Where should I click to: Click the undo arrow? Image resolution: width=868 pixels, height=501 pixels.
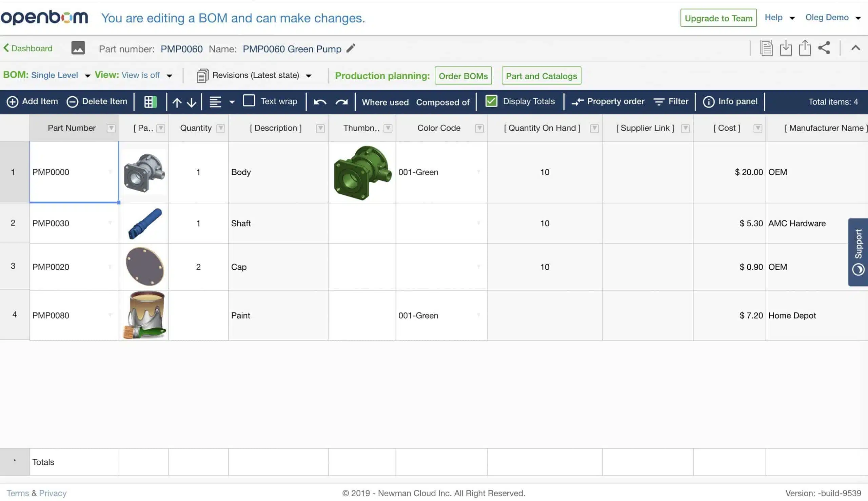coord(320,102)
